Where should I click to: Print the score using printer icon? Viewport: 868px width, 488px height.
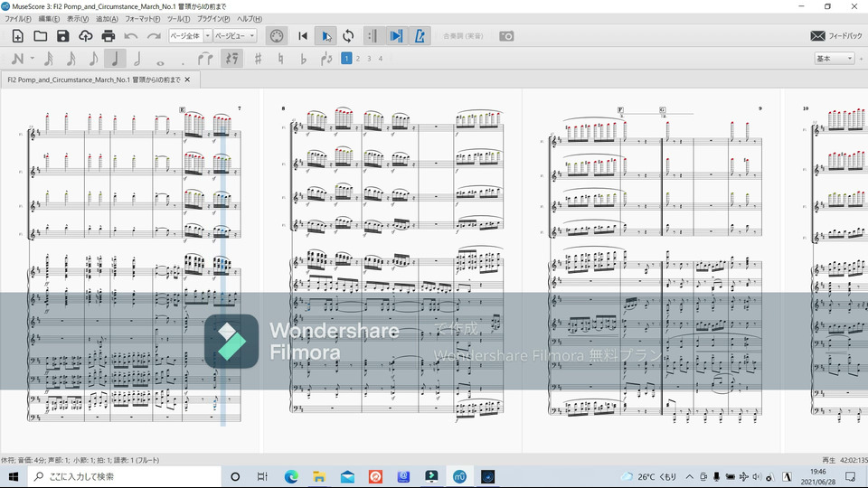point(108,36)
